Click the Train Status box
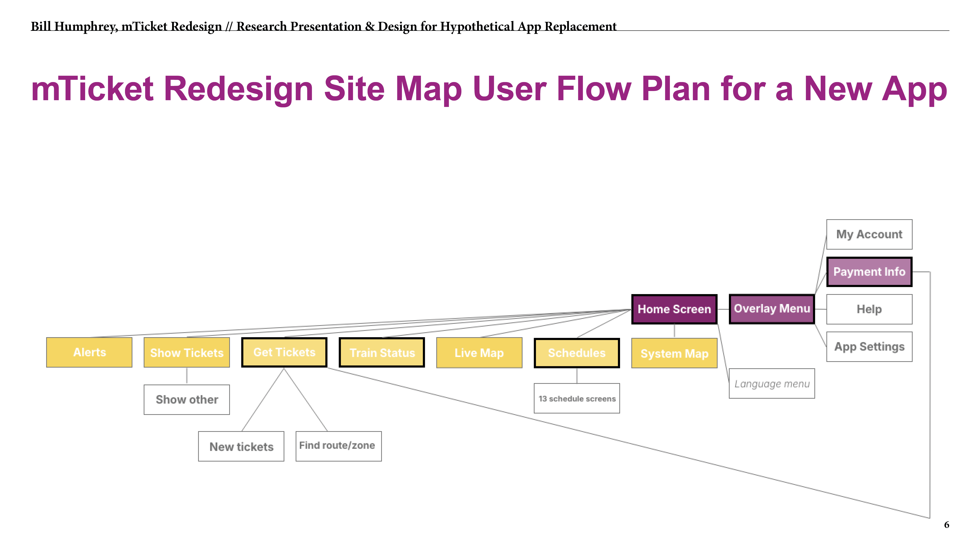The height and width of the screenshot is (551, 980). 382,352
